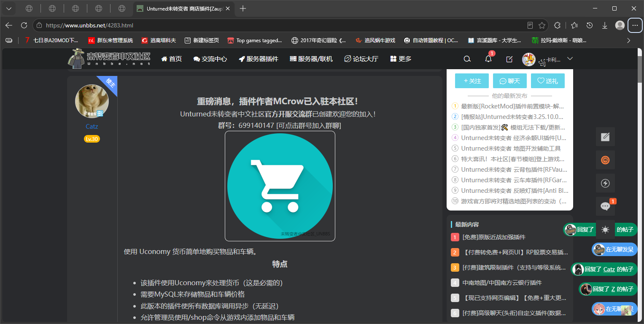Bookmark this page with the star icon

point(542,25)
